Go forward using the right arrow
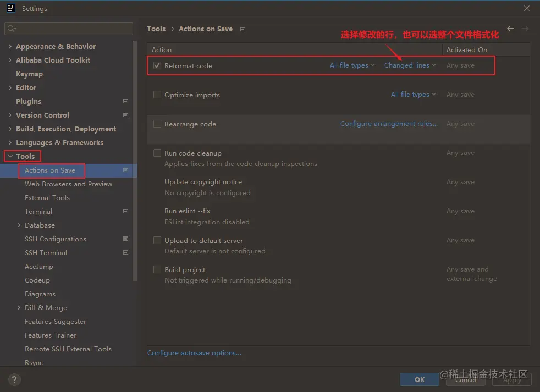 [525, 29]
